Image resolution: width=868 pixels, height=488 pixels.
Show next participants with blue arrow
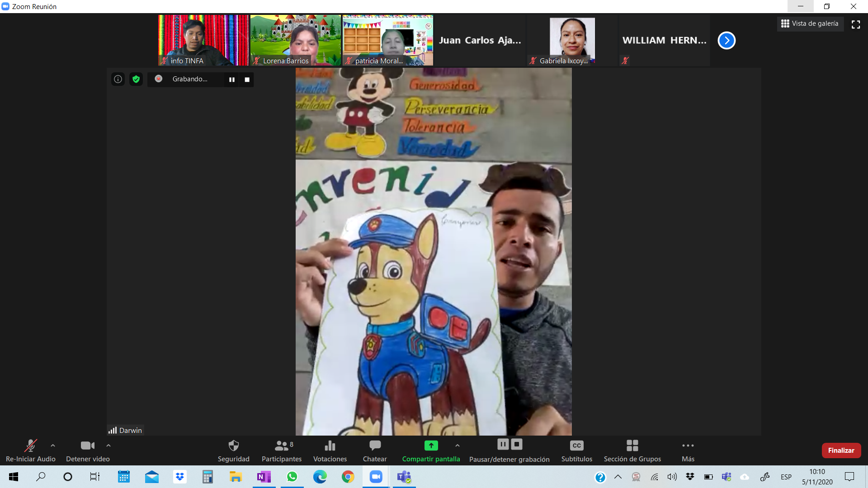(726, 40)
